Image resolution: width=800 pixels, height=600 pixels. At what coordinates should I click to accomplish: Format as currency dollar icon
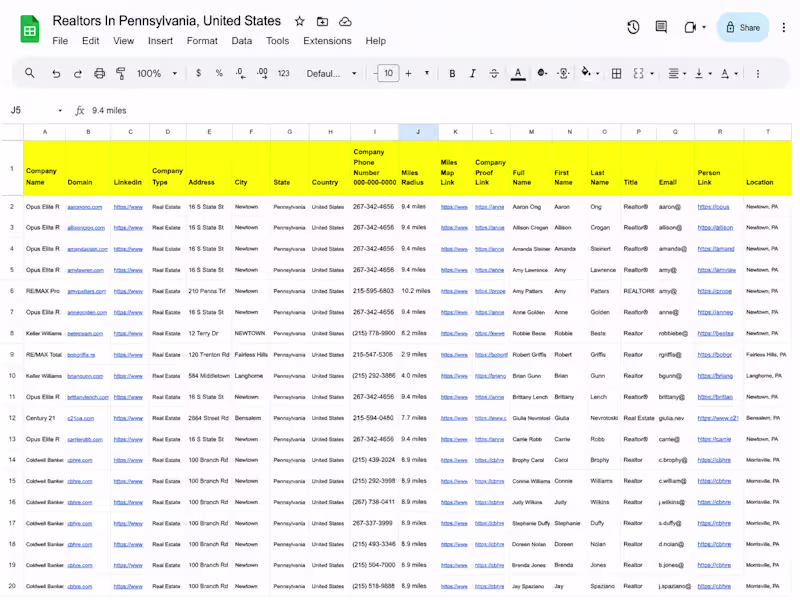[198, 73]
